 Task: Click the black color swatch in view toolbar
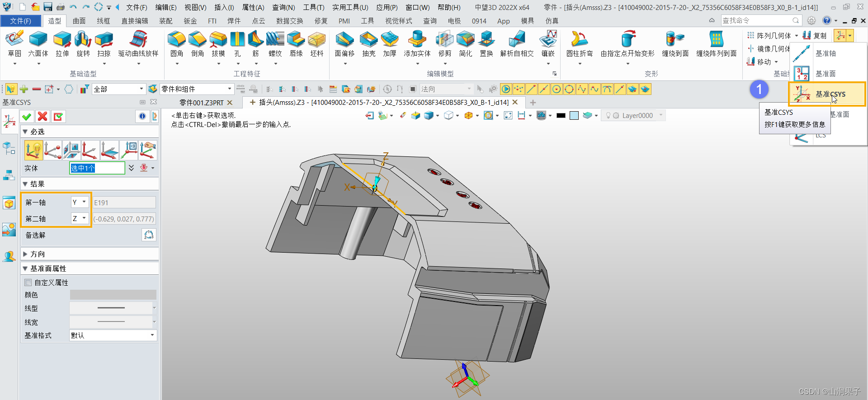click(561, 116)
